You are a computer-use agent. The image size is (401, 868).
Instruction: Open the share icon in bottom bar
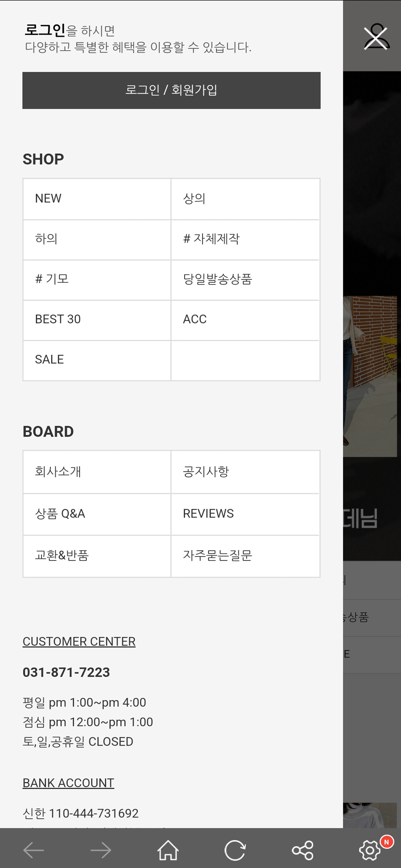click(303, 850)
